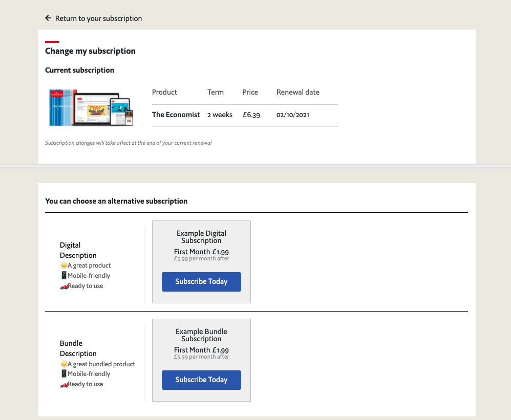Click the sun icon beside A great product
This screenshot has height=420, width=511.
tap(64, 265)
